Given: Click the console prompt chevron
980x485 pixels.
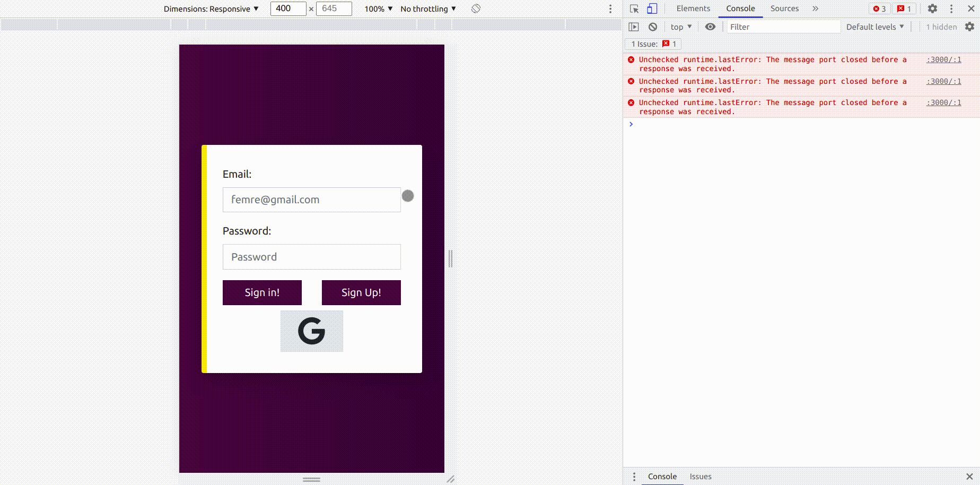Looking at the screenshot, I should (631, 124).
